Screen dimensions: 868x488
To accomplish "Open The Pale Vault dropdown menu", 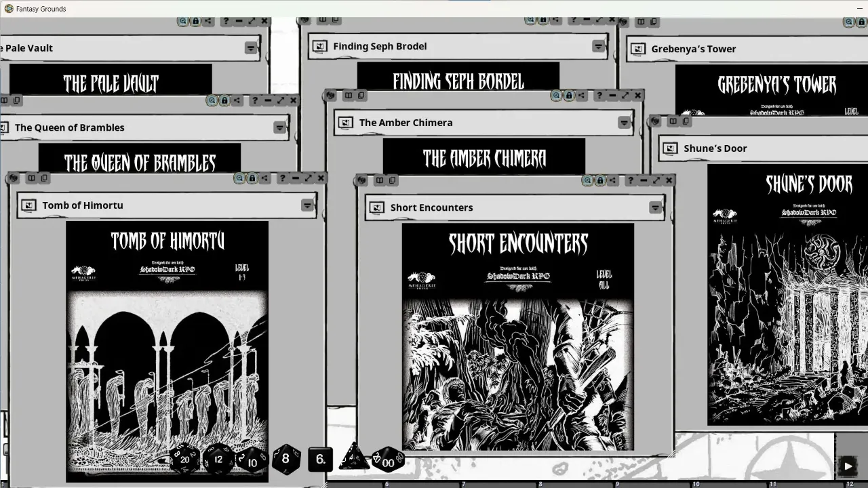I will coord(251,48).
